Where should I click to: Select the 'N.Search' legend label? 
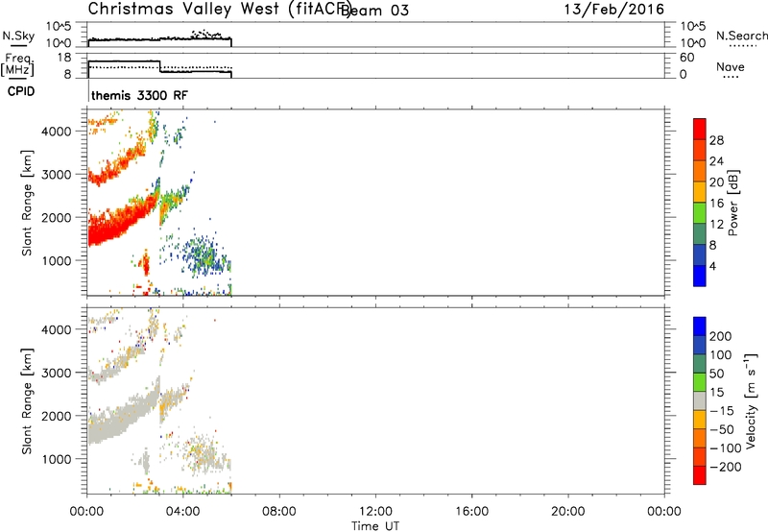[741, 36]
